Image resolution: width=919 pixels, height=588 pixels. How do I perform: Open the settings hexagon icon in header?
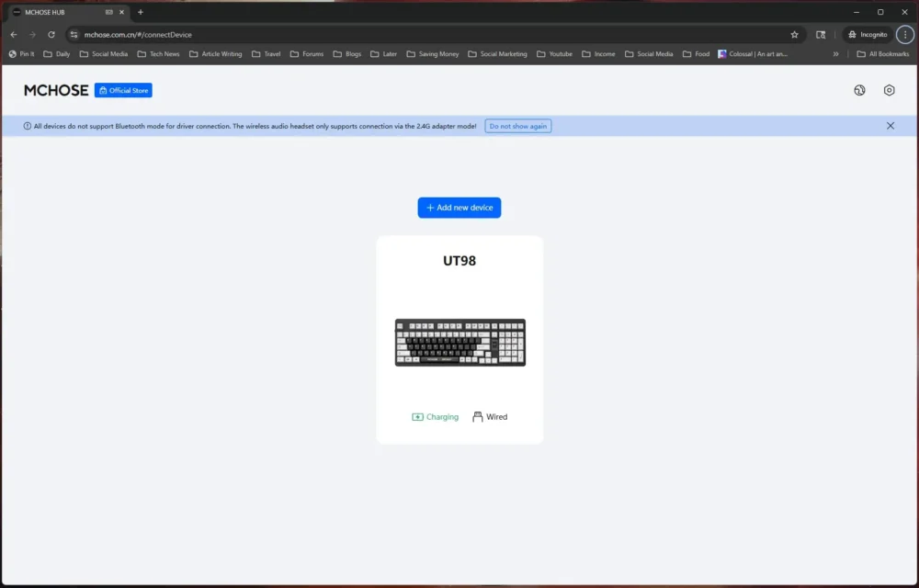coord(889,90)
